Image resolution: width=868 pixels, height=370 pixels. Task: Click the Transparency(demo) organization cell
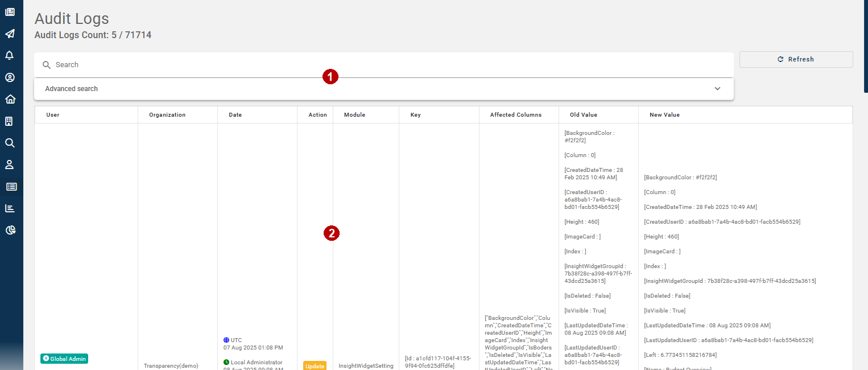pyautogui.click(x=171, y=366)
